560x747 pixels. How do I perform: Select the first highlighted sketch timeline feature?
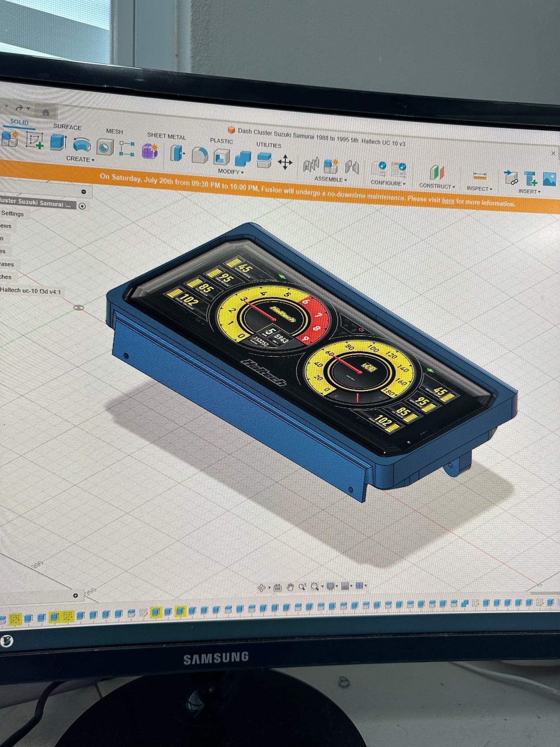tap(15, 619)
